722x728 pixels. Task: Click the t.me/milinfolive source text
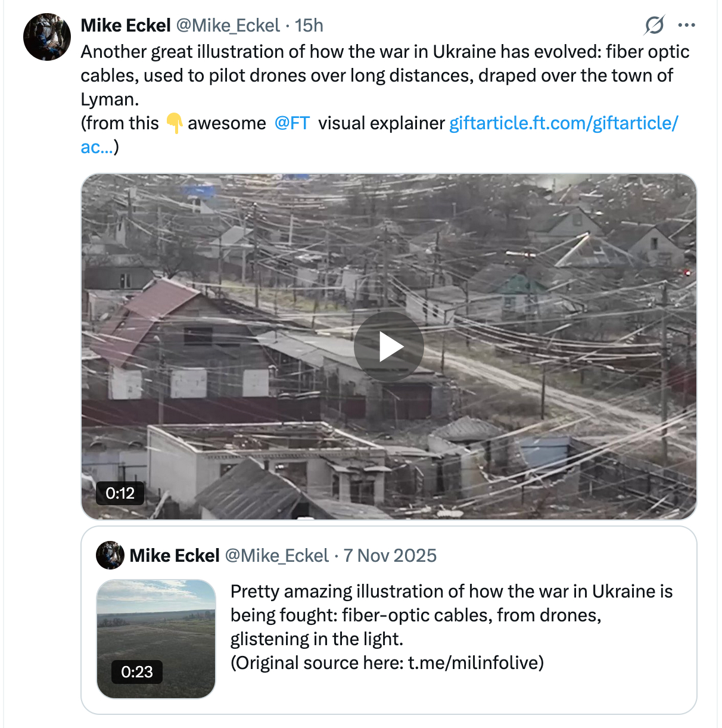point(475,663)
